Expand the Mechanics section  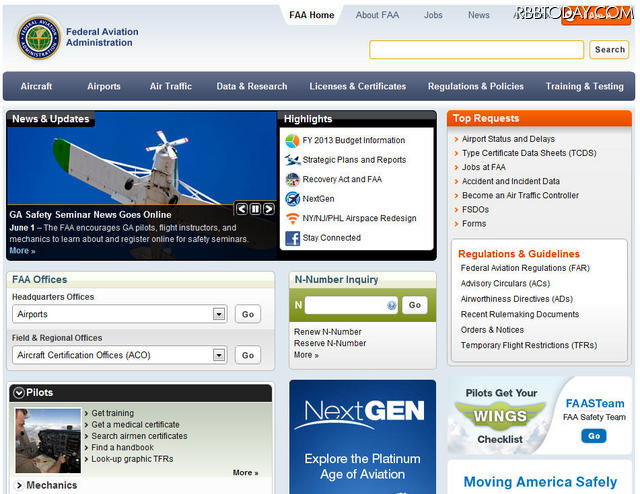point(19,485)
